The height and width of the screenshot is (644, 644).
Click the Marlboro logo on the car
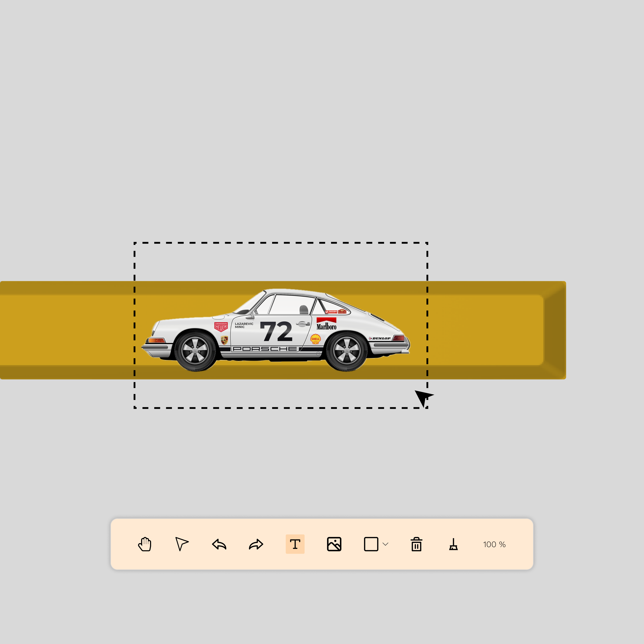326,324
